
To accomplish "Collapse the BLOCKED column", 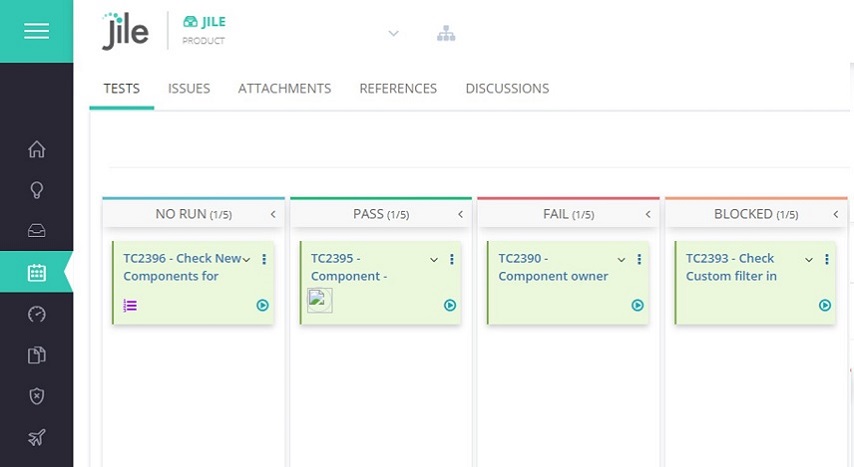I will 836,214.
